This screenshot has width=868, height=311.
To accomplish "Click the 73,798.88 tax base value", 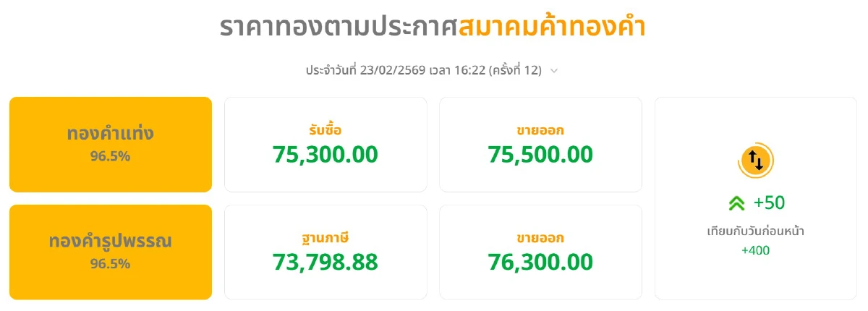I will point(325,262).
